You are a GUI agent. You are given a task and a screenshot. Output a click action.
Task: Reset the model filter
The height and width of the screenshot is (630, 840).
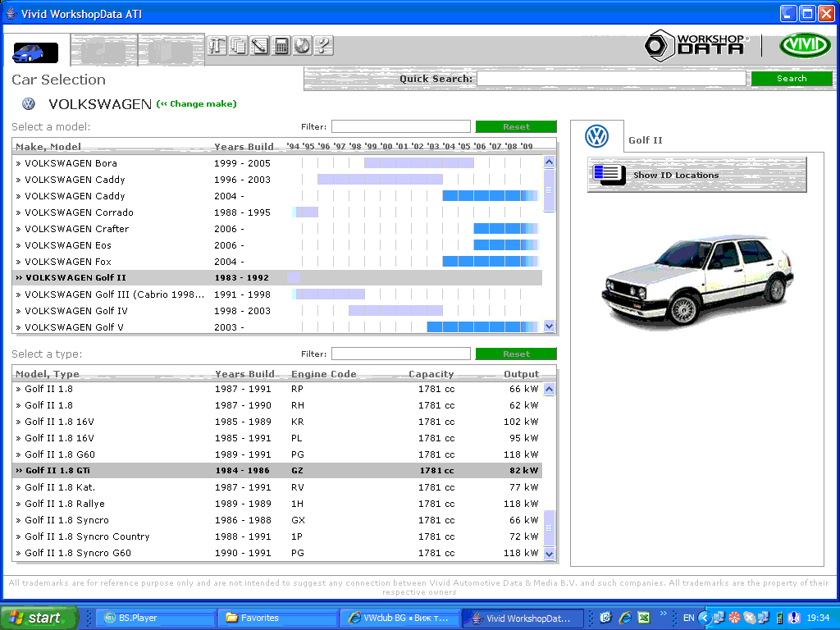[516, 127]
